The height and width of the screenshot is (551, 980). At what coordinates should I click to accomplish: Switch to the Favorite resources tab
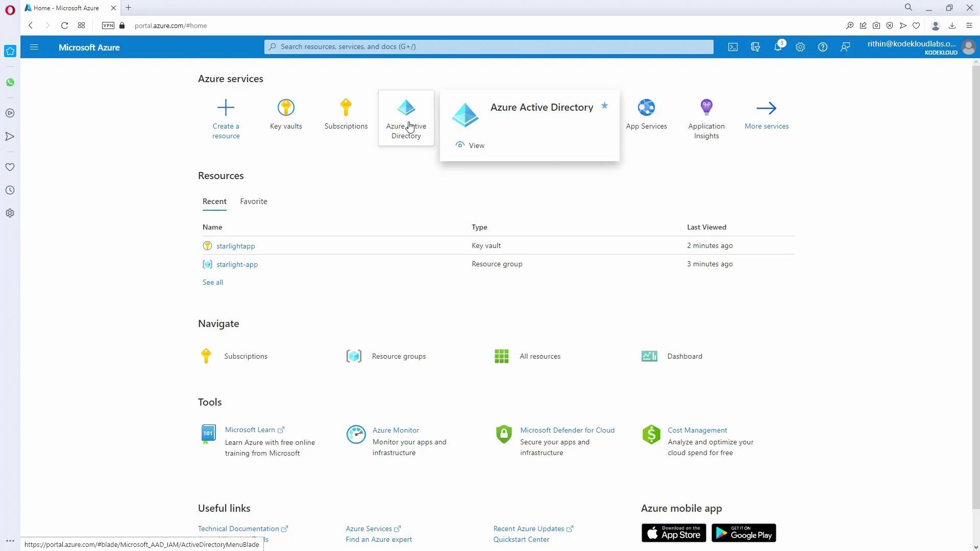[x=254, y=202]
